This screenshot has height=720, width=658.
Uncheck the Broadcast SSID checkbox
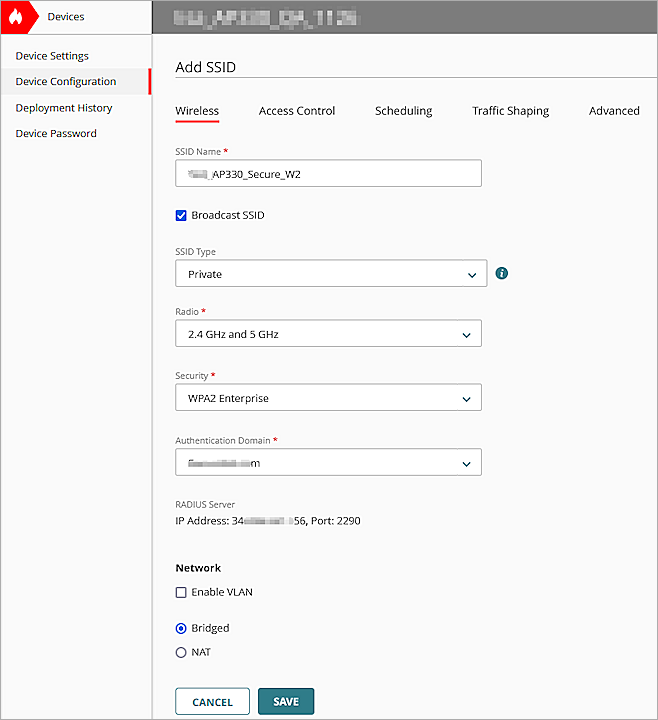[x=181, y=215]
